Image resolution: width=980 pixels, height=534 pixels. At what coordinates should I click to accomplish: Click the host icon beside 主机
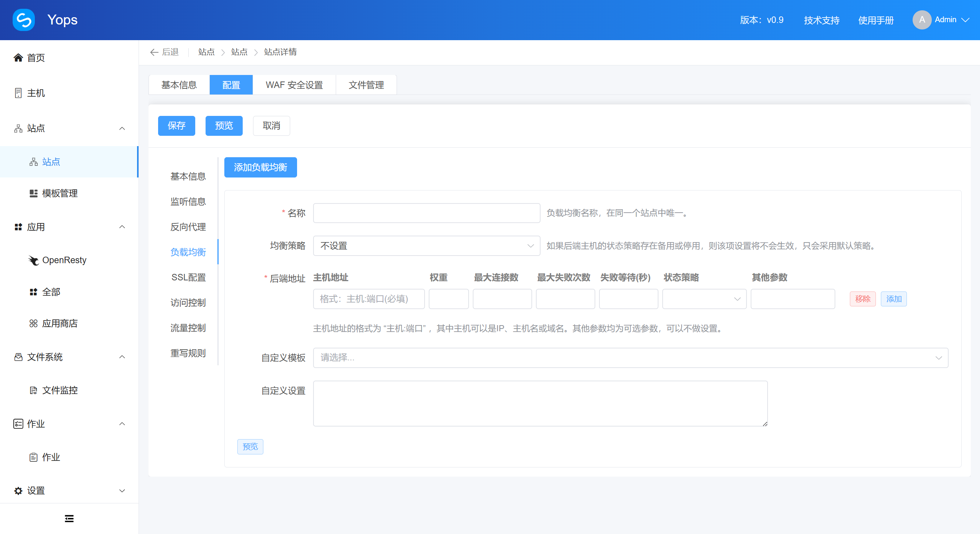coord(18,93)
